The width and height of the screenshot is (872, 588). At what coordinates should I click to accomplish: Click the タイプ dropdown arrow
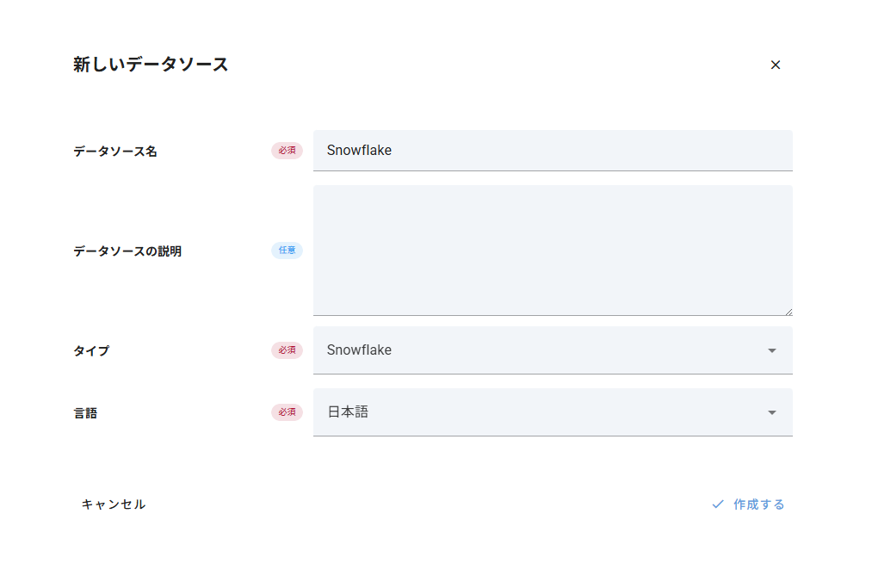[771, 350]
